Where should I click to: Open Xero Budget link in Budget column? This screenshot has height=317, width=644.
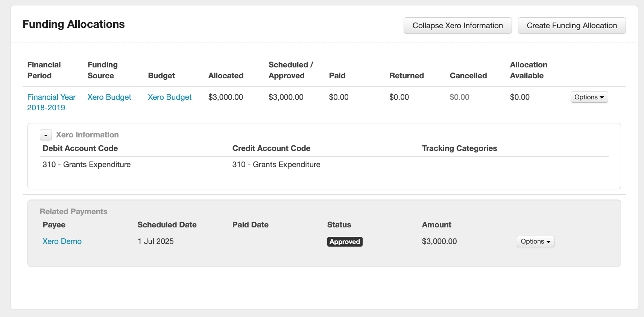[169, 97]
